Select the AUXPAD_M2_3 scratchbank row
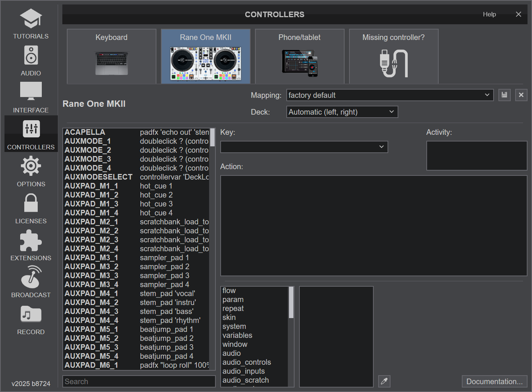This screenshot has height=392, width=532. point(137,240)
